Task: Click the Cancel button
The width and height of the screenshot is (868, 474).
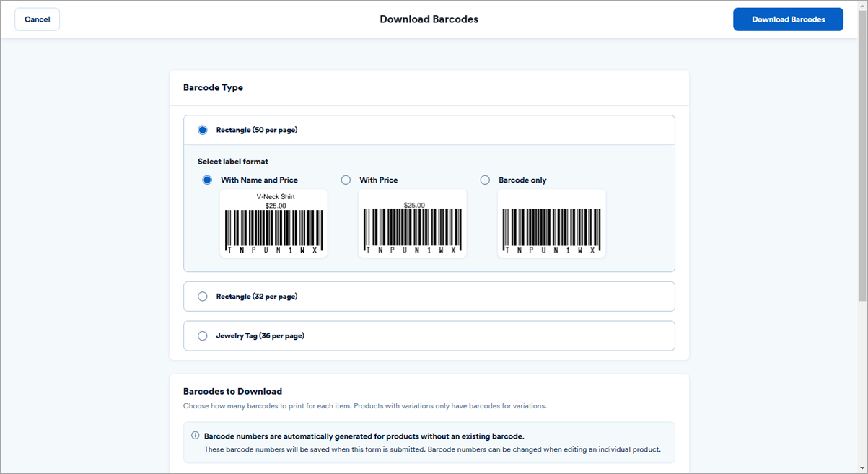Action: (37, 19)
